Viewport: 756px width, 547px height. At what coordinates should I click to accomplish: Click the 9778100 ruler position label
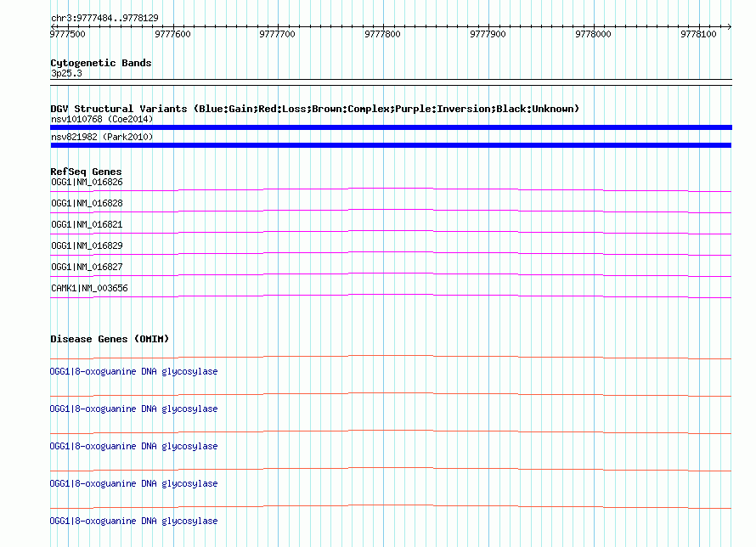click(698, 34)
